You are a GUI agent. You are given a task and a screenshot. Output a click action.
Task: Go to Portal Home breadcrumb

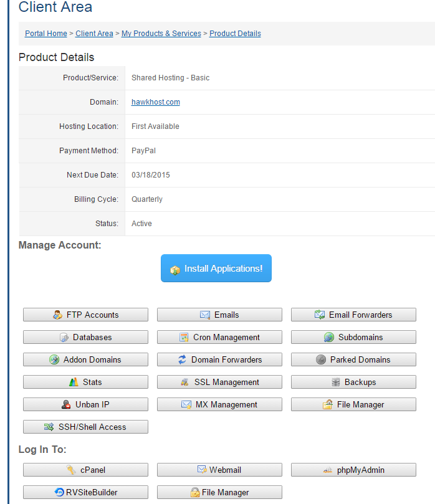[45, 34]
